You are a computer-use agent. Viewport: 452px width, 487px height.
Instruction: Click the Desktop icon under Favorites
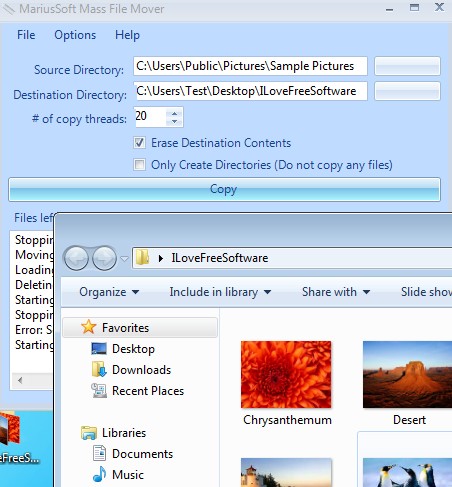click(99, 349)
